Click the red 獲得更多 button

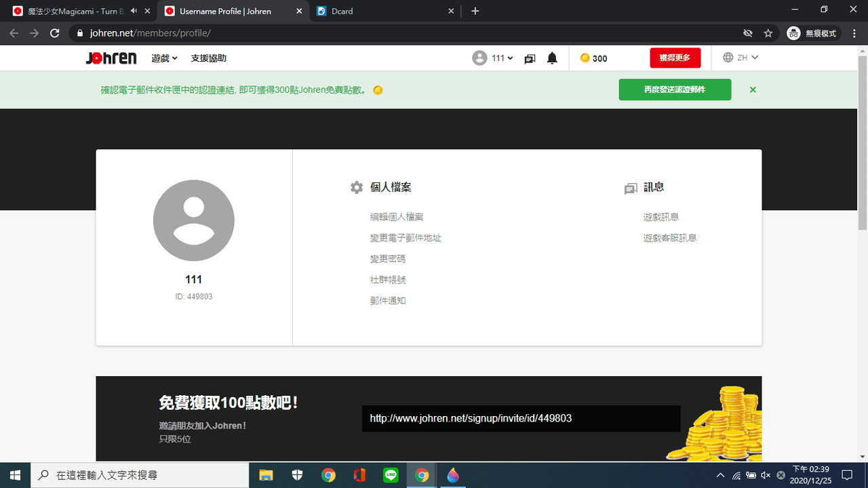point(675,58)
